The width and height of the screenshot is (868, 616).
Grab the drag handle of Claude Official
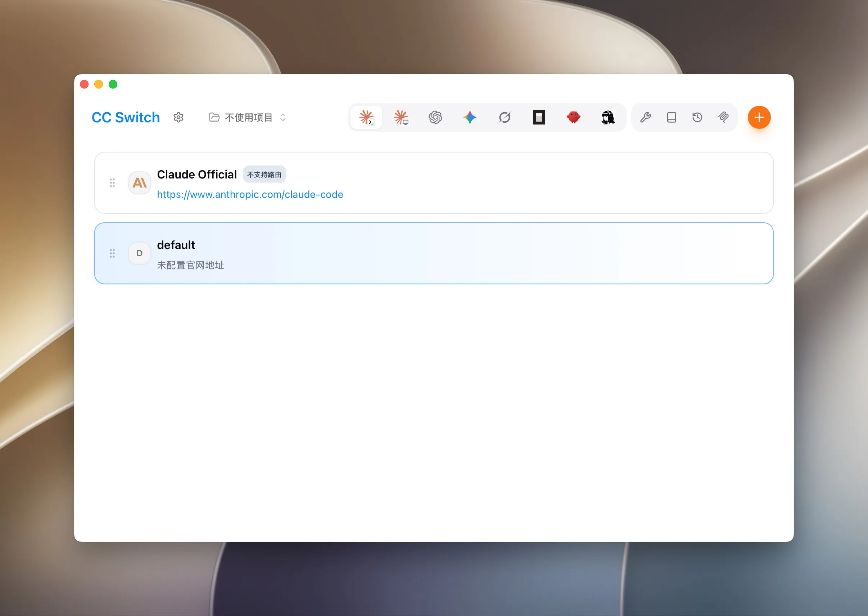tap(112, 183)
